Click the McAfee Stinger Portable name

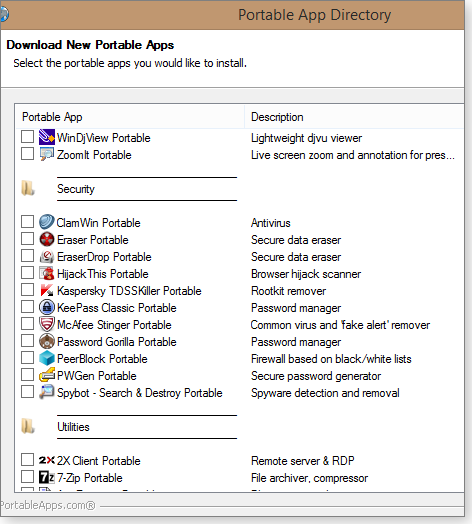pos(114,325)
